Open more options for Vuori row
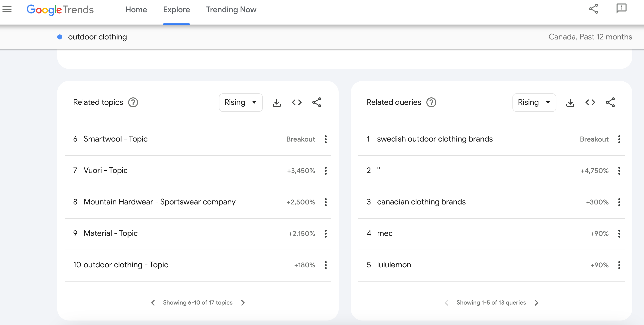Viewport: 644px width, 325px height. point(325,171)
